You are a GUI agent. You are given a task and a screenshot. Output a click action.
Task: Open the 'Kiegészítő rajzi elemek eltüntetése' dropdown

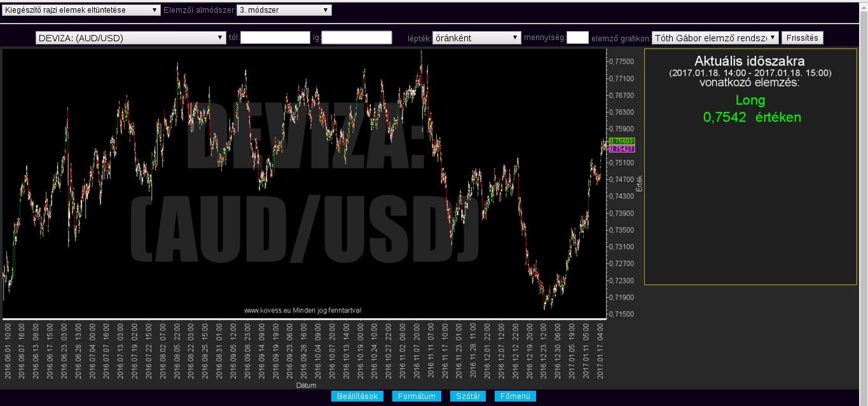click(81, 10)
